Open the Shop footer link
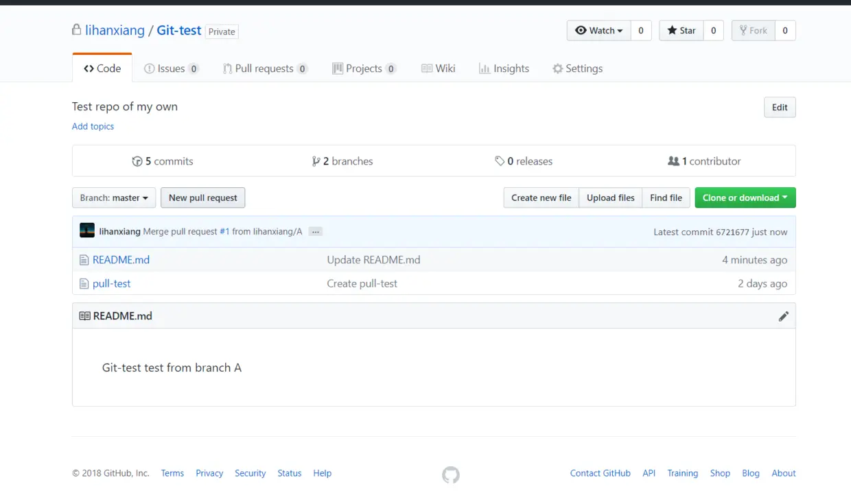The height and width of the screenshot is (504, 851). (720, 473)
